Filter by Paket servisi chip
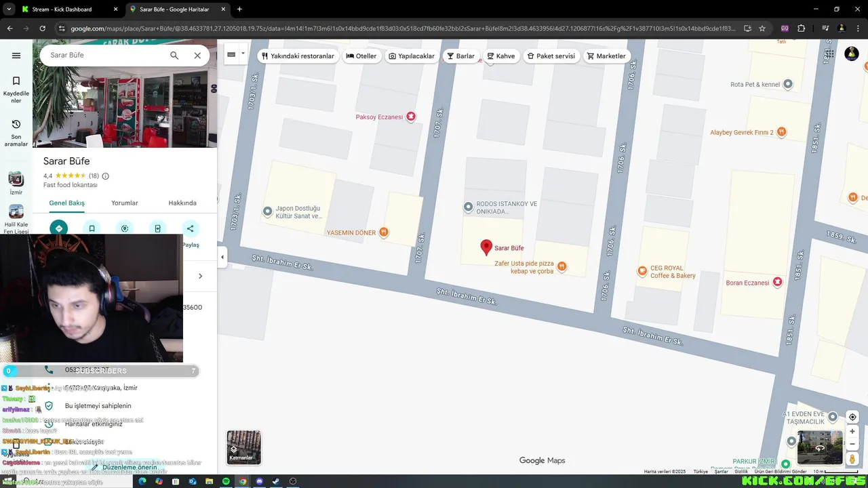The height and width of the screenshot is (488, 868). pyautogui.click(x=551, y=56)
